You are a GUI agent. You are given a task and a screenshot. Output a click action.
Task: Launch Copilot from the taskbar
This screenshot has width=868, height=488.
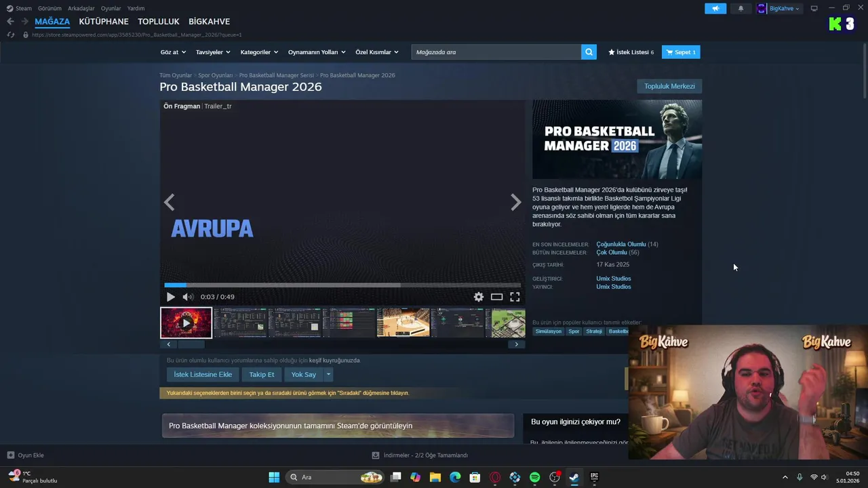click(415, 477)
